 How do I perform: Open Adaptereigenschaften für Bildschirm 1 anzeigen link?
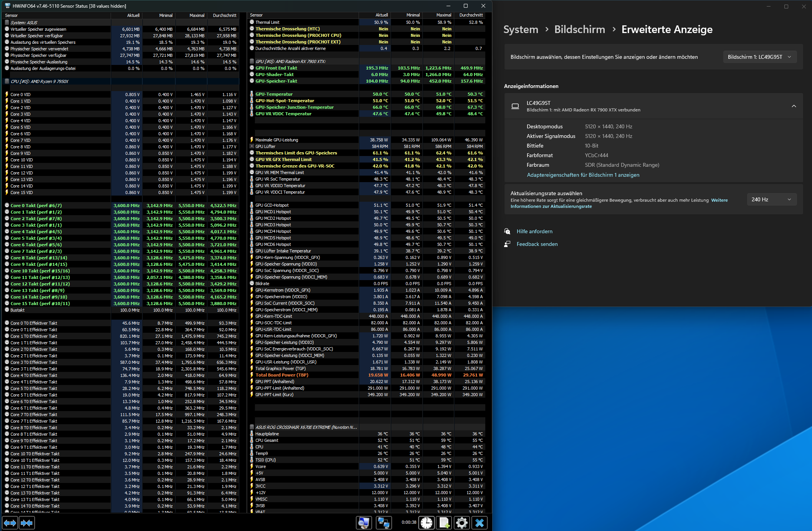583,175
